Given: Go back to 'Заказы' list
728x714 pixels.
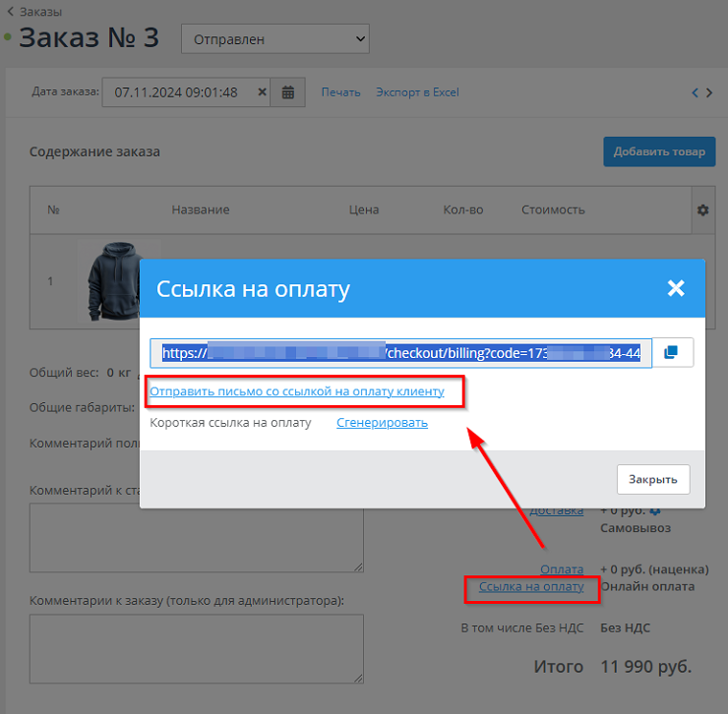Looking at the screenshot, I should [35, 12].
